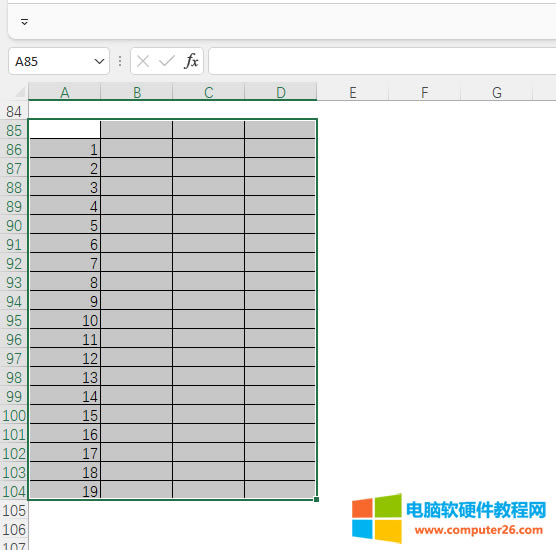556x550 pixels.
Task: Click the Insert Function fx icon
Action: click(191, 61)
